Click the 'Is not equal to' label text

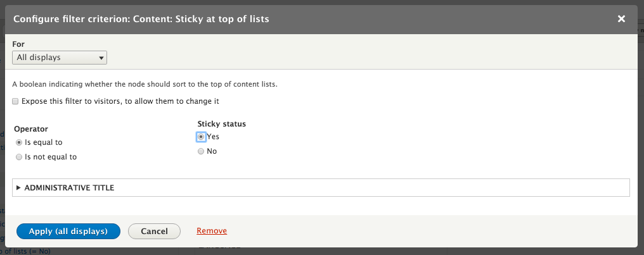pyautogui.click(x=51, y=157)
